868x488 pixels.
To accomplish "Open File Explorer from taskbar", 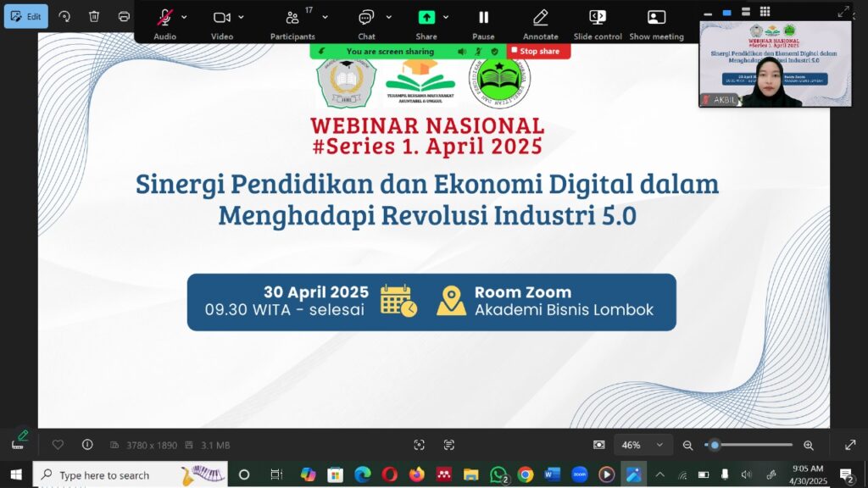I will 471,474.
